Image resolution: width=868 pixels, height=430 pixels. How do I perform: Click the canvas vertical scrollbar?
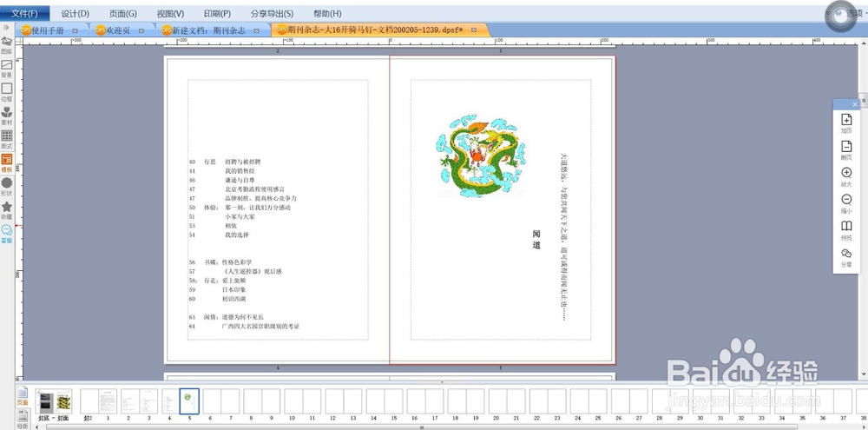coord(864,101)
